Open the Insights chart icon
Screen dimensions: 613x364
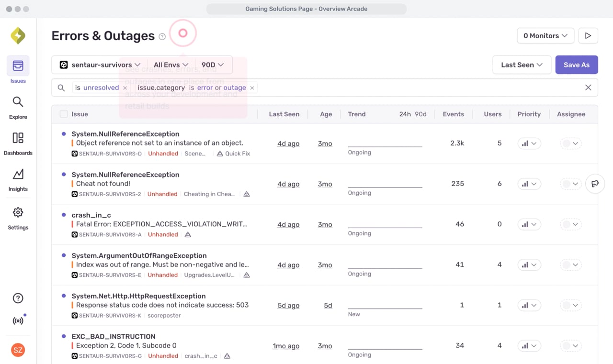coord(18,174)
